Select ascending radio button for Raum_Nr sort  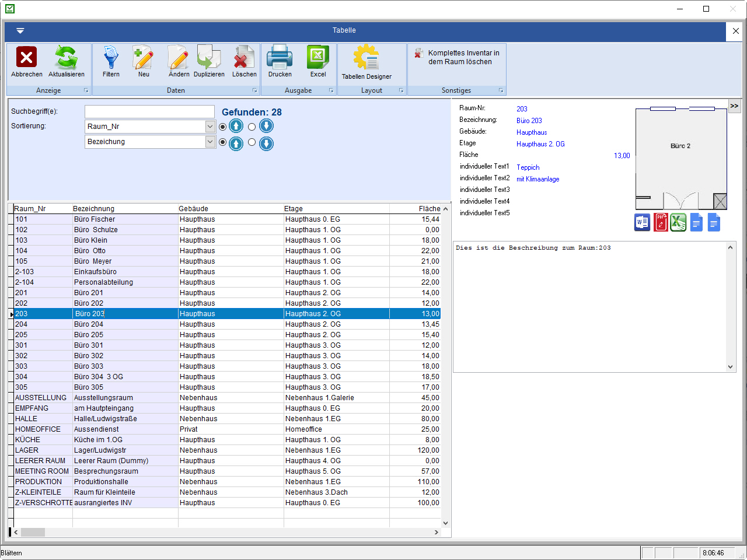click(x=222, y=127)
